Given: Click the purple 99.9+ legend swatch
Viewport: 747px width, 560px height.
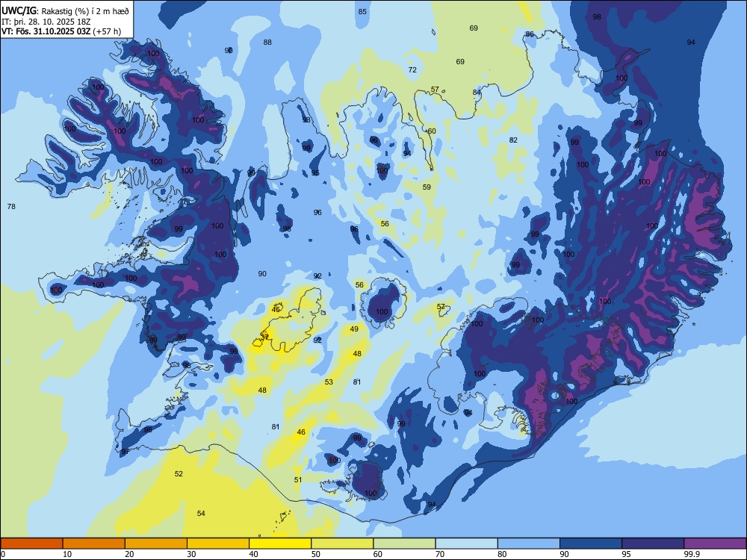Looking at the screenshot, I should pyautogui.click(x=715, y=544).
